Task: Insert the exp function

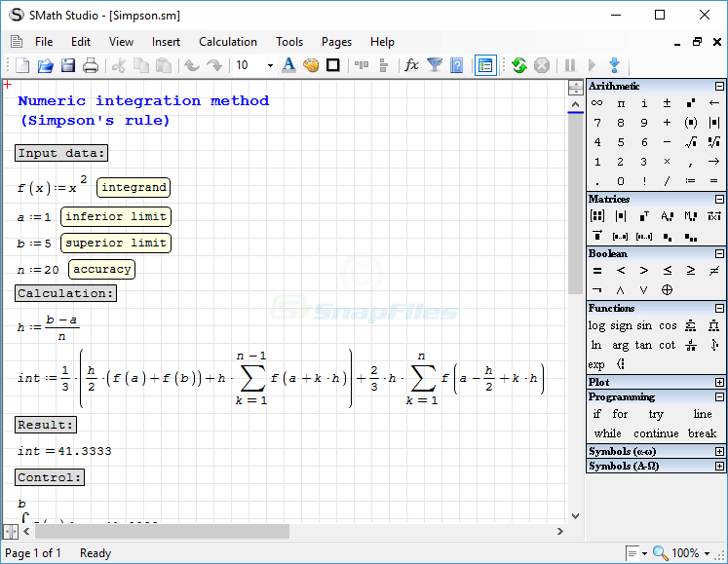Action: tap(596, 365)
